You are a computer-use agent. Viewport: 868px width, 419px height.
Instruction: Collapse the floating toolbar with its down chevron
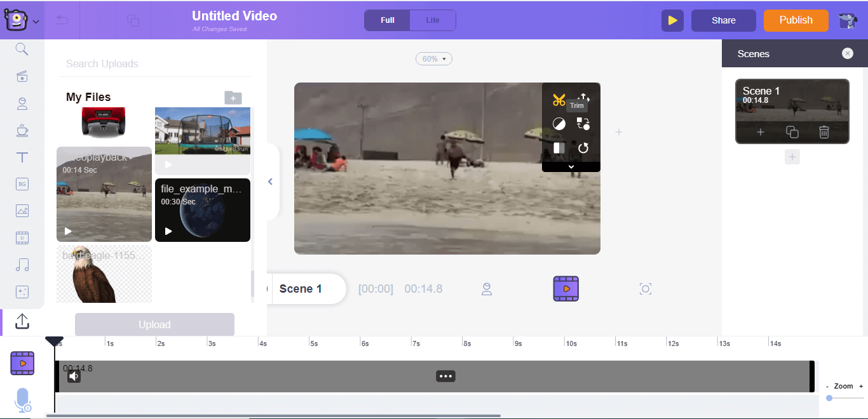[x=571, y=166]
